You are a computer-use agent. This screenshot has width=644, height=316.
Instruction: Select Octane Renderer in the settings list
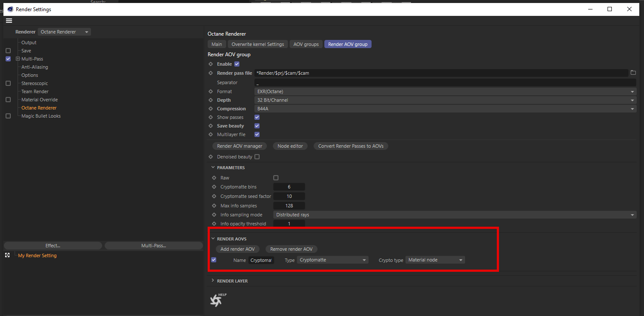point(39,108)
